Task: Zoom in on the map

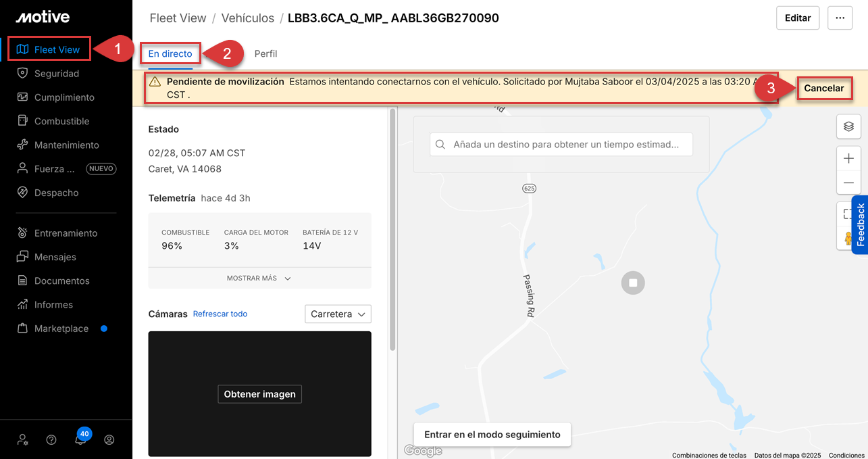Action: [x=849, y=158]
